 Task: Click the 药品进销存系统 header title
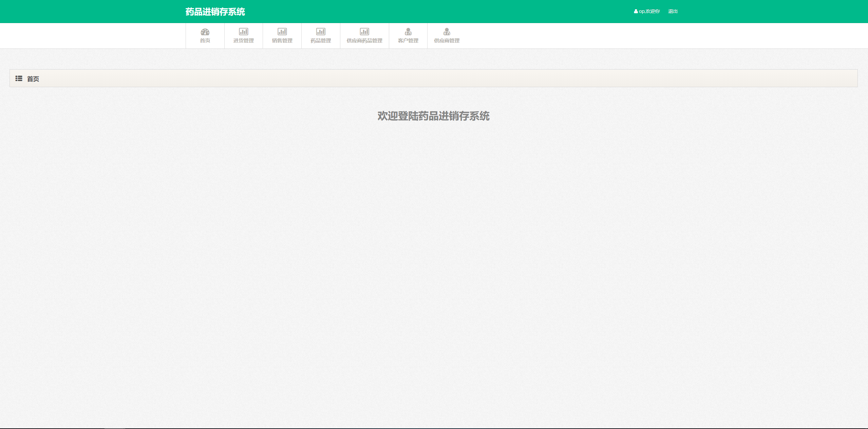point(215,12)
